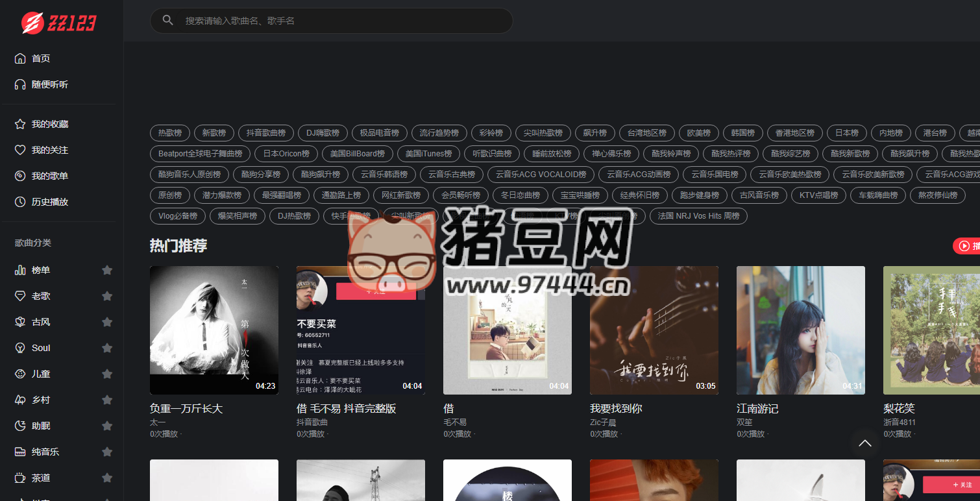
Task: Click artist name 太一
Action: click(x=158, y=422)
